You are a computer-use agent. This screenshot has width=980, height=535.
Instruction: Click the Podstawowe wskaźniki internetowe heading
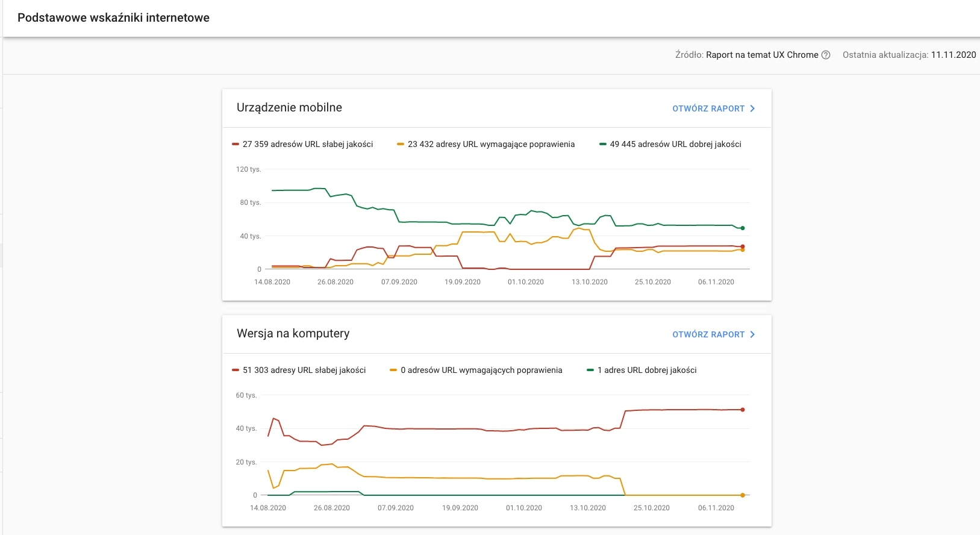tap(113, 17)
